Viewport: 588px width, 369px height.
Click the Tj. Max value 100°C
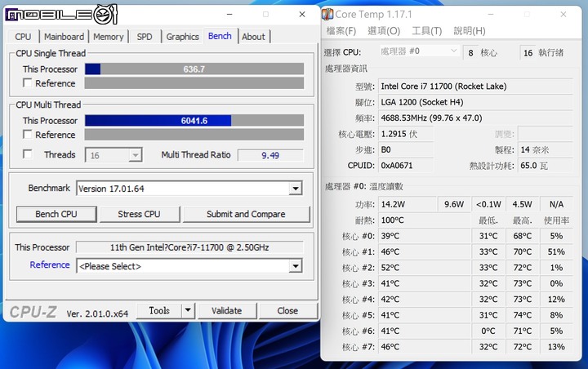tap(424, 220)
